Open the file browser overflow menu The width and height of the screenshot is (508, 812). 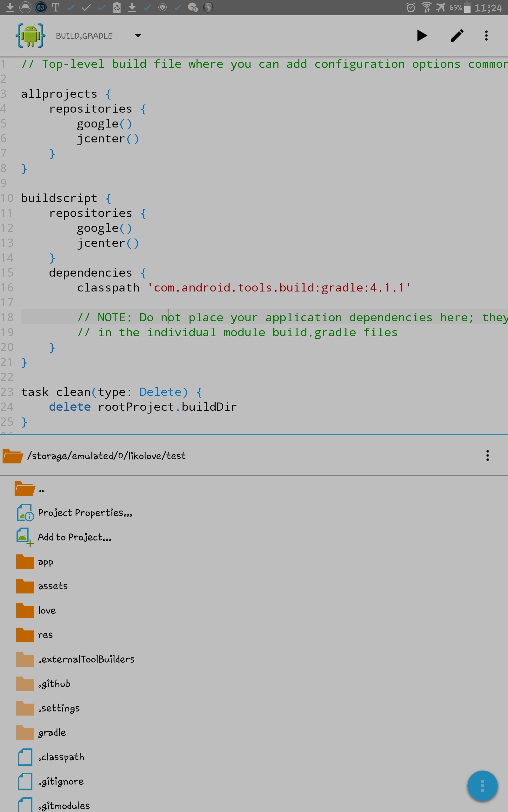pyautogui.click(x=487, y=456)
